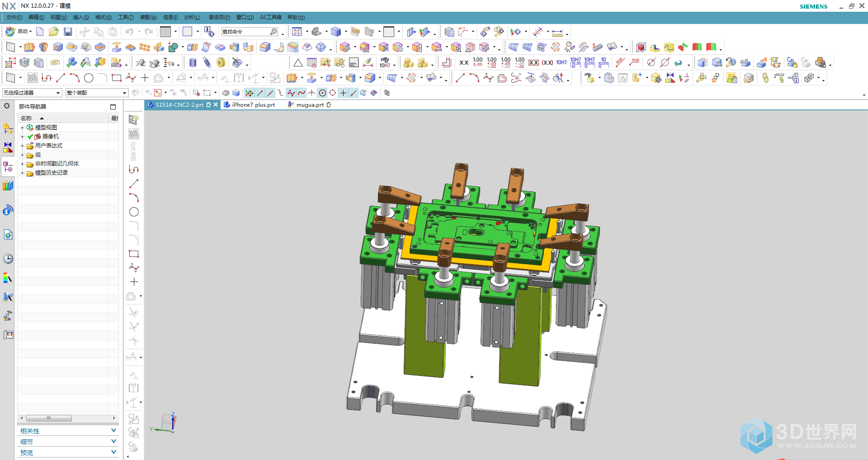Viewport: 868px width, 460px height.
Task: Click the resource bar settings gear
Action: tap(7, 106)
